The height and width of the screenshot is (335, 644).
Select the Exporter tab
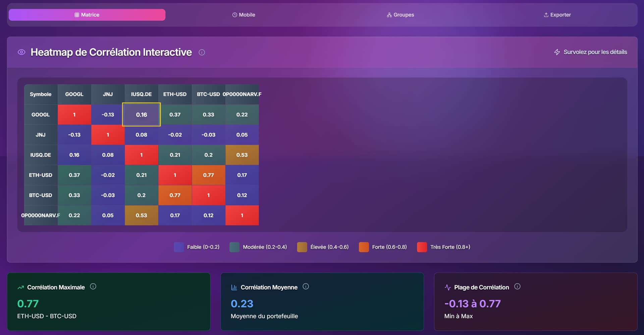pyautogui.click(x=557, y=15)
